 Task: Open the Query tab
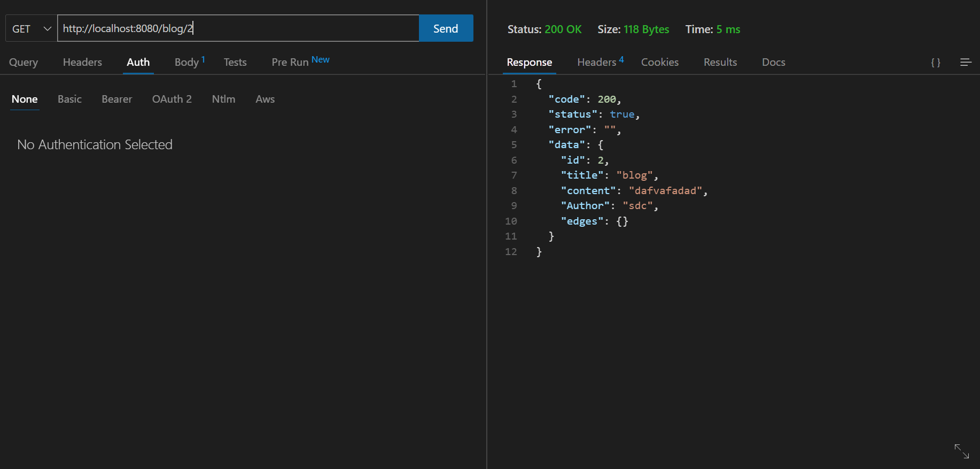tap(24, 63)
